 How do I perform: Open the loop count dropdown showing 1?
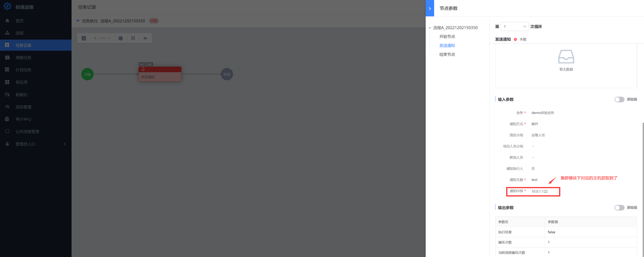coord(514,27)
